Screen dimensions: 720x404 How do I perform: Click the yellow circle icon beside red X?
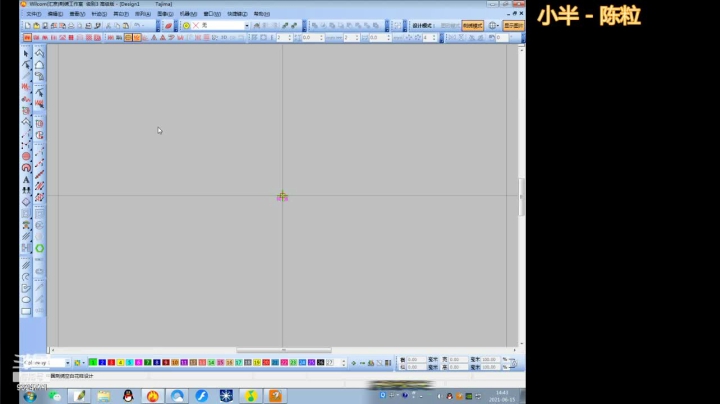(x=186, y=26)
